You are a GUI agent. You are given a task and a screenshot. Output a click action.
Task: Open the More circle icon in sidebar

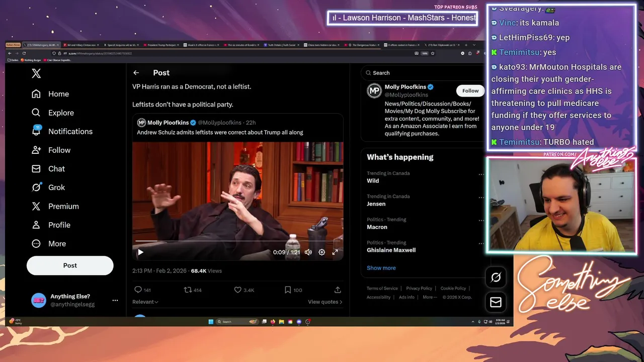click(x=36, y=244)
